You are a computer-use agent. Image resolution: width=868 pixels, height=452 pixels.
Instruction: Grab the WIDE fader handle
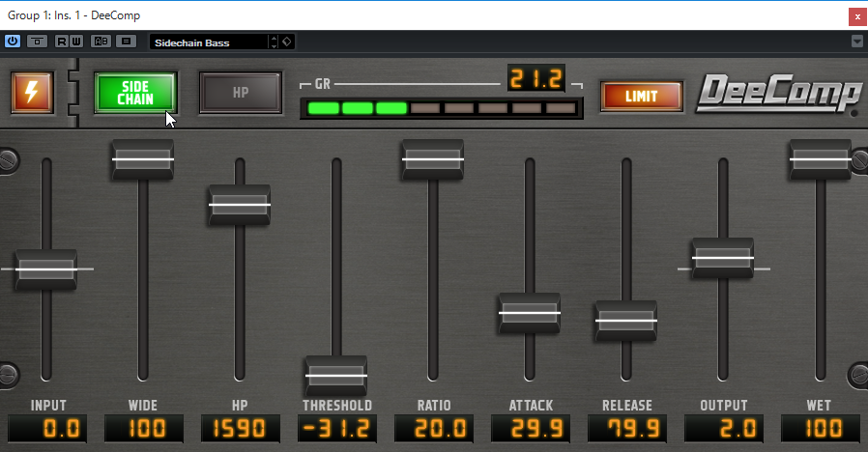143,159
